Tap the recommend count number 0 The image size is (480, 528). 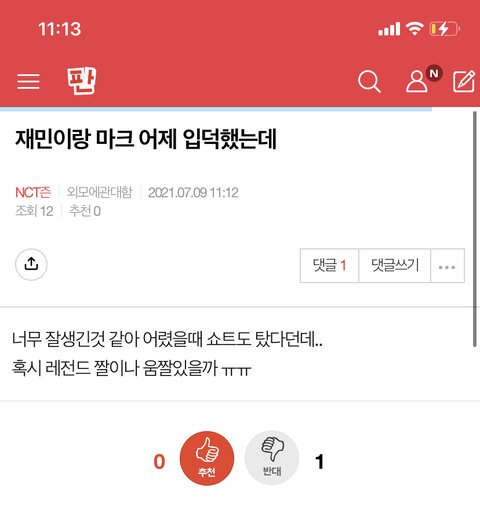click(x=159, y=462)
